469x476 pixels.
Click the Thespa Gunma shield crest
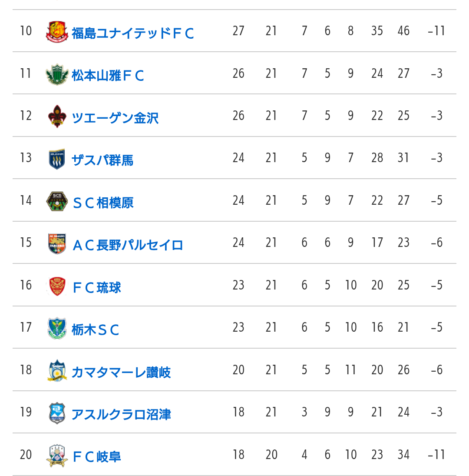(57, 159)
